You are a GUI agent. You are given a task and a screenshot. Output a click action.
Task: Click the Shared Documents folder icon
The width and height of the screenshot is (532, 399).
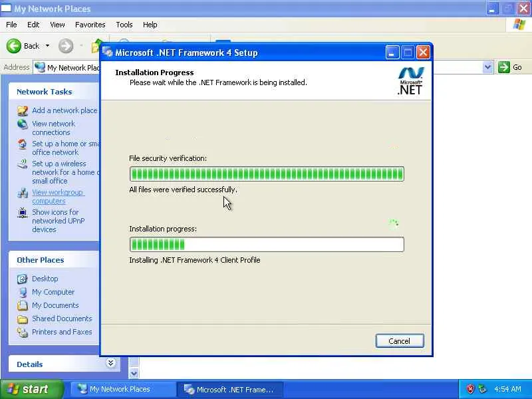23,319
